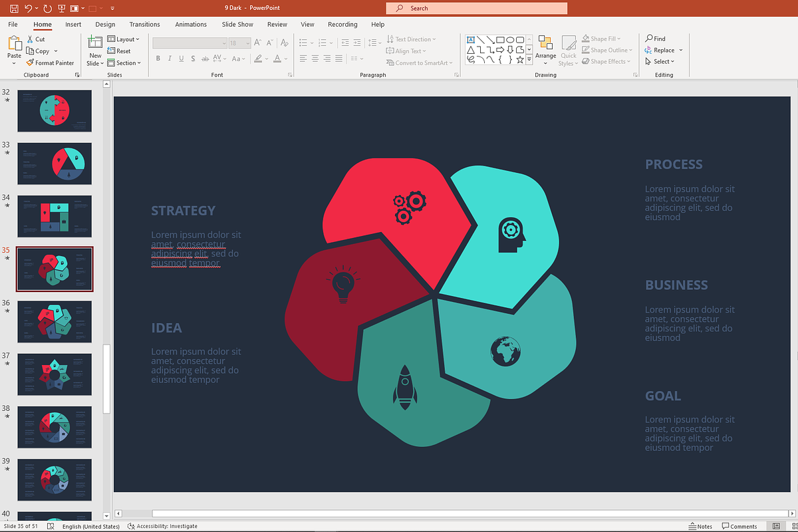Center the text
This screenshot has height=532, width=798.
(315, 59)
